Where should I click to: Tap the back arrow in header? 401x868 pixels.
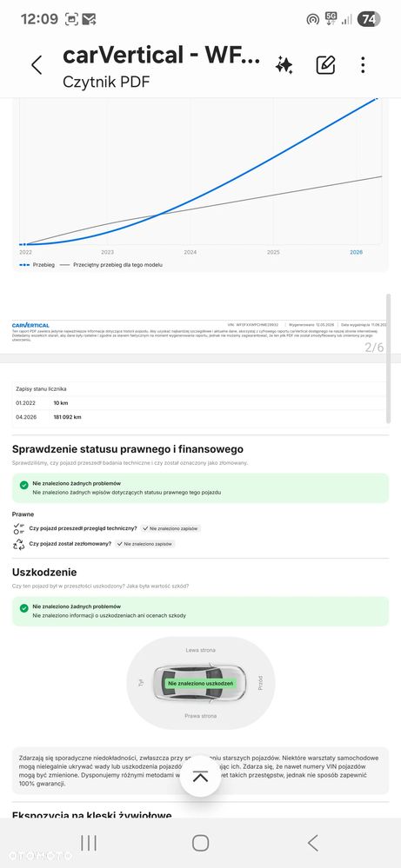[37, 65]
